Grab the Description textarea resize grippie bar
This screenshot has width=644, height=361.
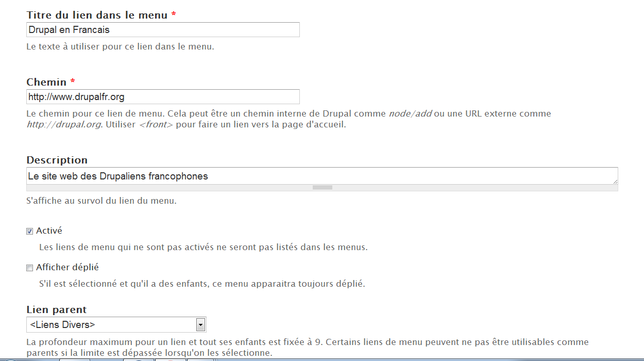coord(322,188)
